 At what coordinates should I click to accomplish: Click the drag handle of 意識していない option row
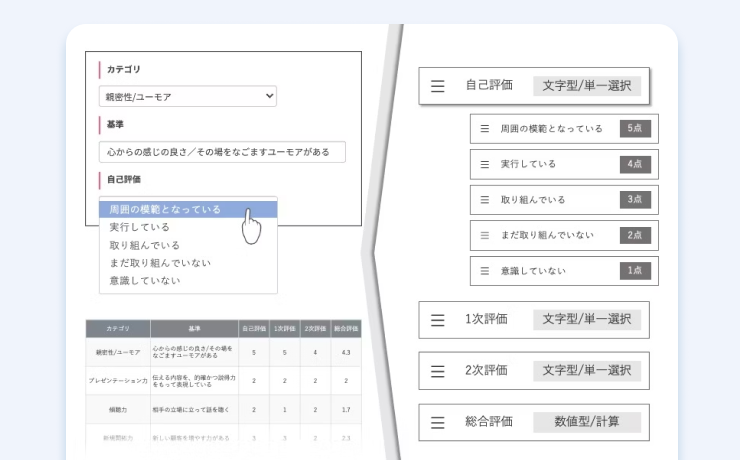point(485,271)
